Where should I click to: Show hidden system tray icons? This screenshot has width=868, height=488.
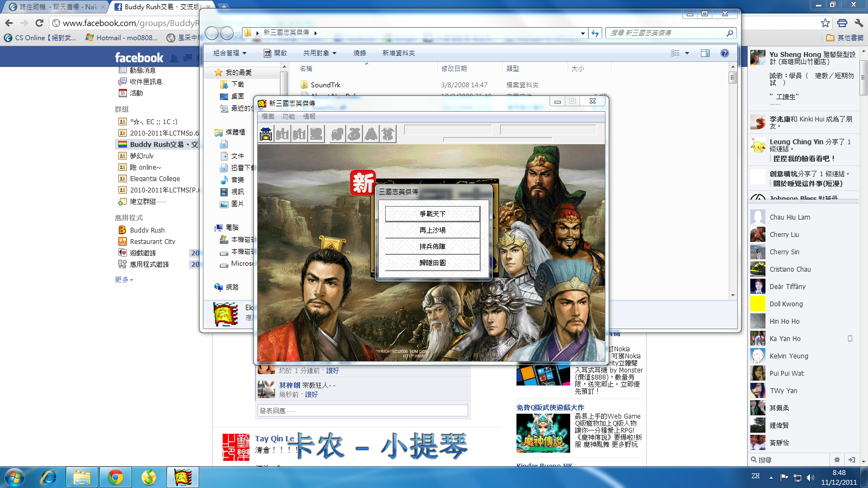pos(771,478)
